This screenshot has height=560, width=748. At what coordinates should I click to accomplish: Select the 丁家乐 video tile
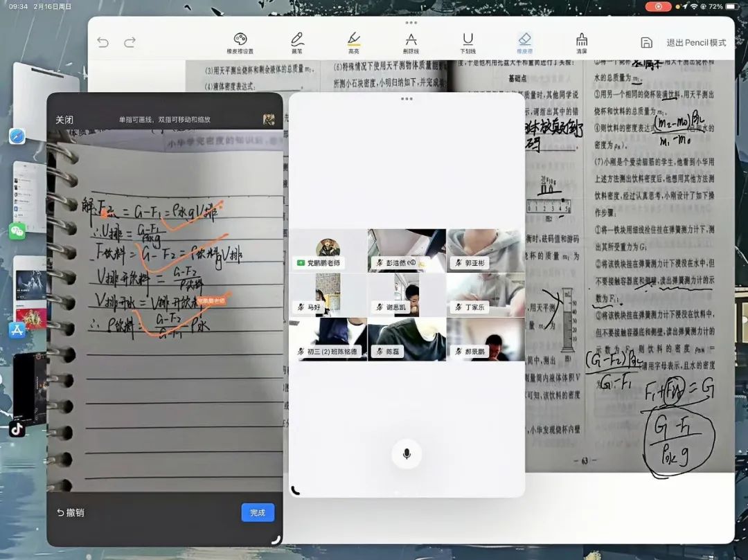coord(486,295)
